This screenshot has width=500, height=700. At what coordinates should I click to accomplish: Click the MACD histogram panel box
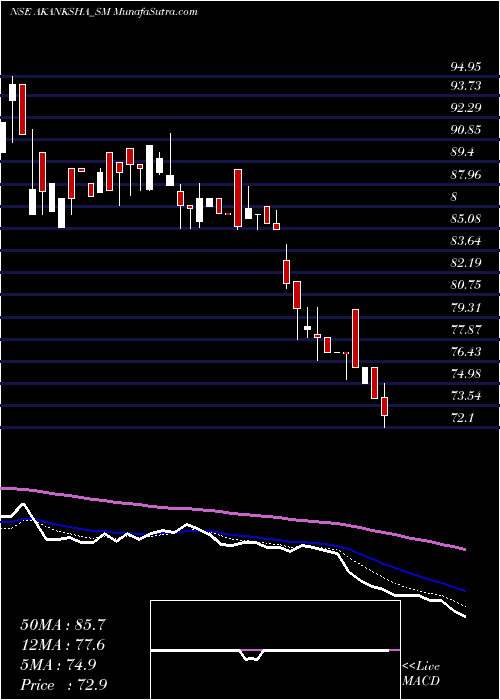click(275, 650)
